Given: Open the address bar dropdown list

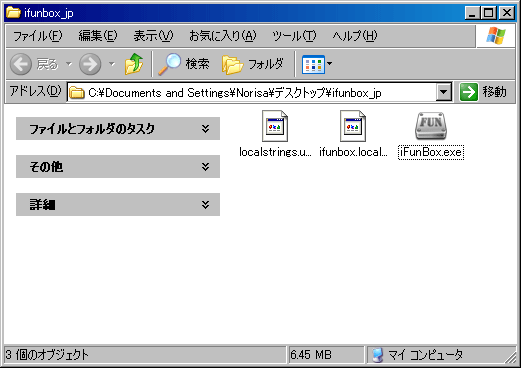Looking at the screenshot, I should [x=444, y=92].
